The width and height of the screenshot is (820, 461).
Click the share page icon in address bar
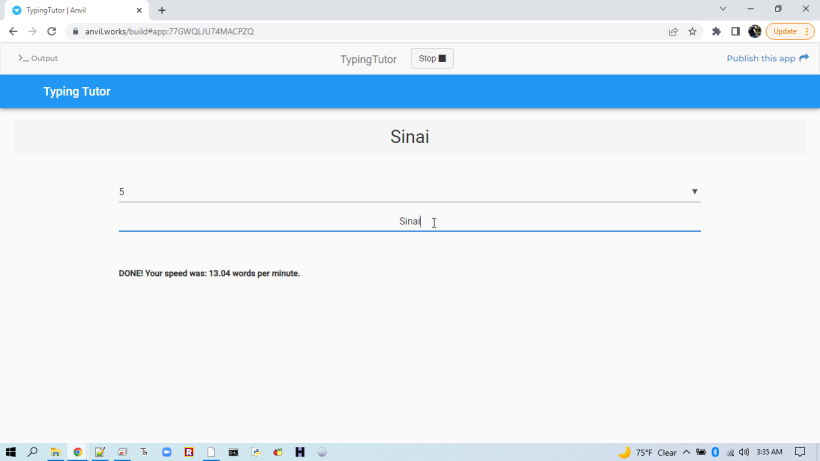pyautogui.click(x=673, y=31)
